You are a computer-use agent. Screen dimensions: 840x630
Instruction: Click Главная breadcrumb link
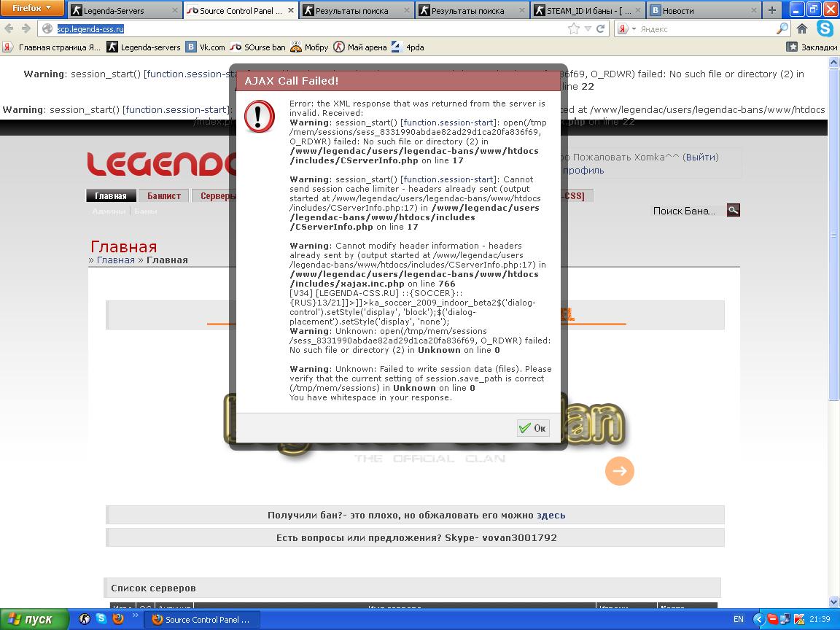(x=116, y=260)
